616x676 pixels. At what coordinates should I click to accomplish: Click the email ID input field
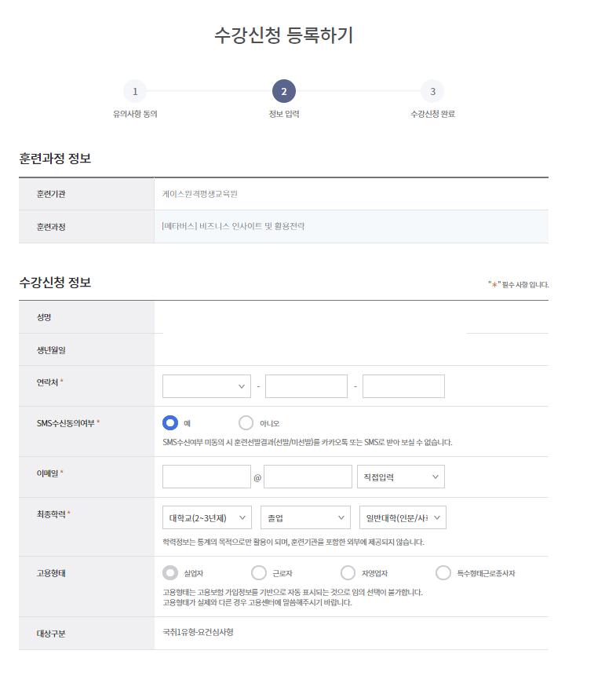[x=206, y=477]
